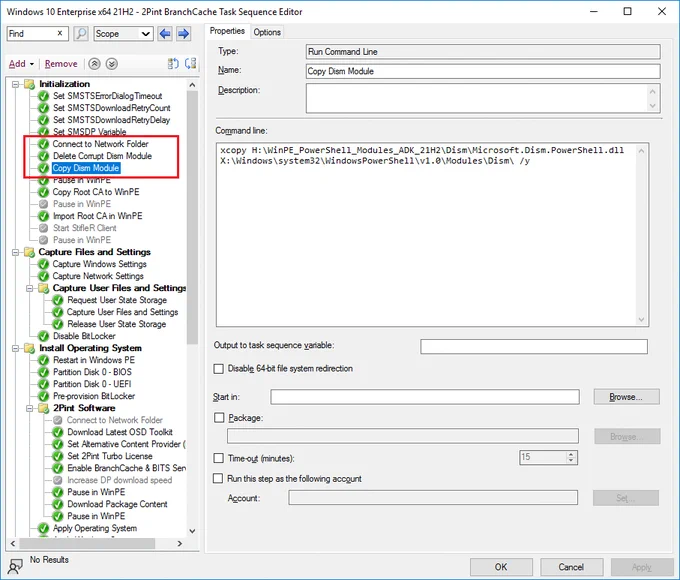Enable Disable 64-bit file system redirection checkbox
This screenshot has height=580, width=680.
(x=219, y=369)
